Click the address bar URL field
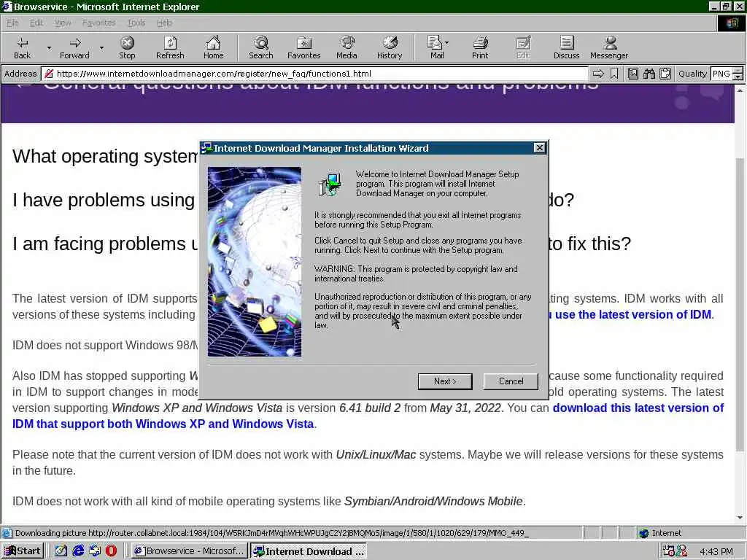747x560 pixels. point(314,74)
